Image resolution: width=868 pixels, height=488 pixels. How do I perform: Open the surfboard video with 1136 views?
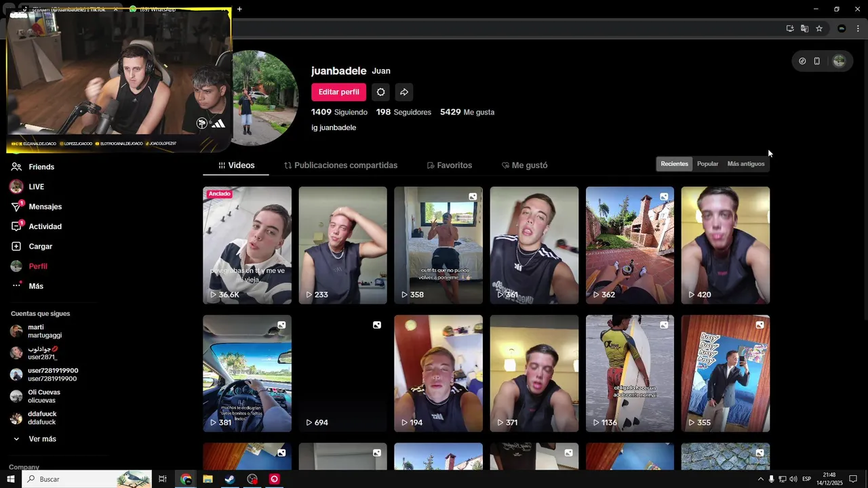point(630,373)
